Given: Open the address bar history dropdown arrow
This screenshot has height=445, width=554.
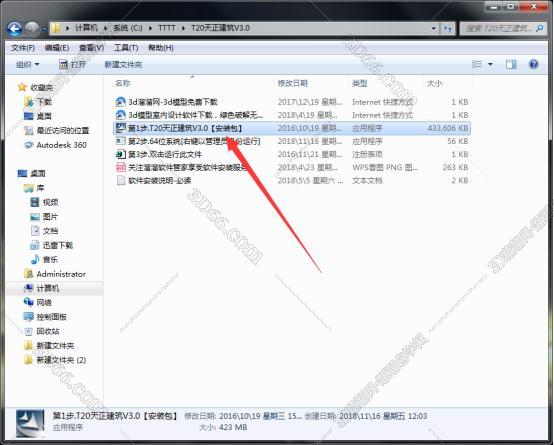Looking at the screenshot, I should (x=434, y=28).
